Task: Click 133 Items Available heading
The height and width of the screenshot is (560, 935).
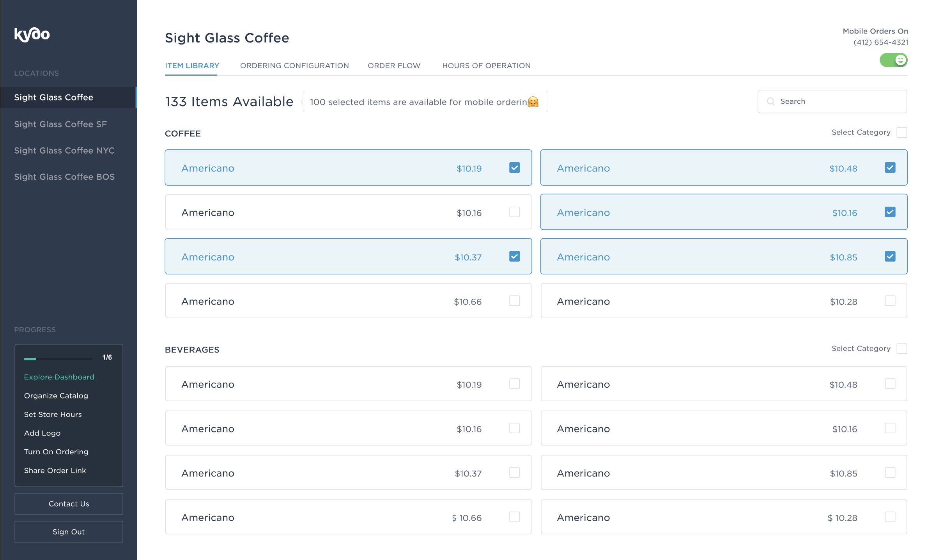Action: 229,102
